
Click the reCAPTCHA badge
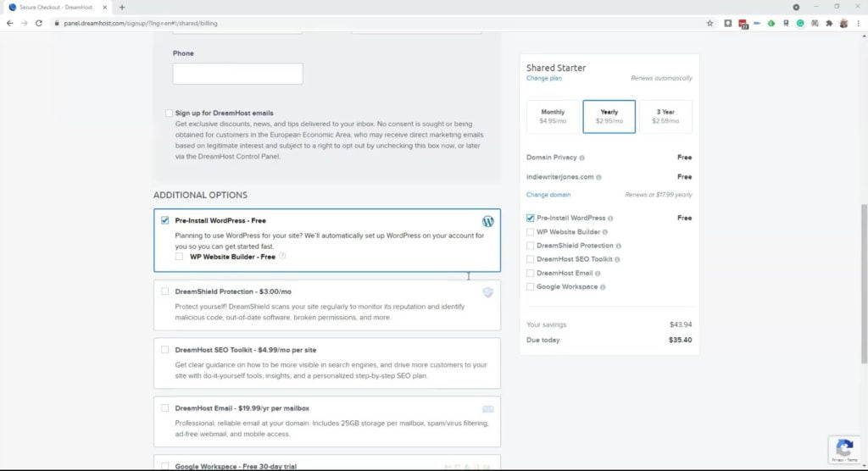coord(845,449)
